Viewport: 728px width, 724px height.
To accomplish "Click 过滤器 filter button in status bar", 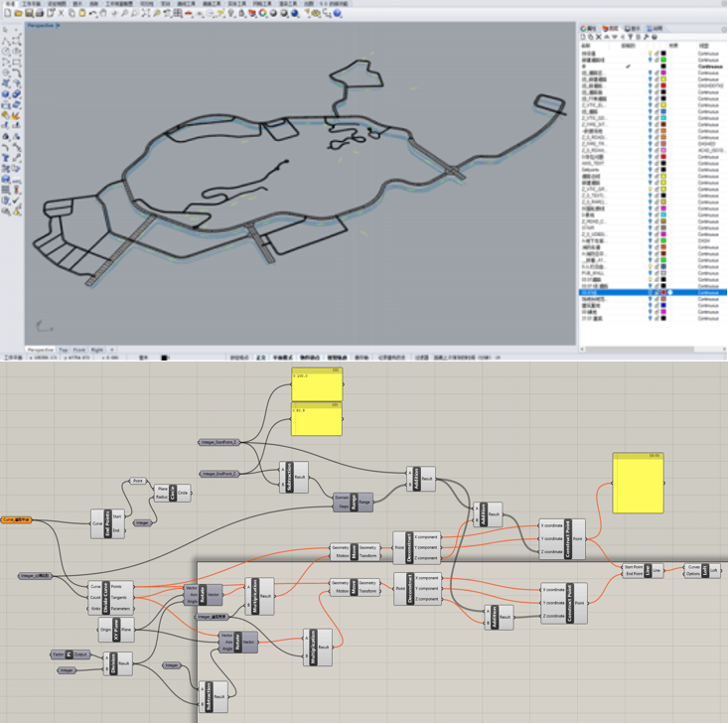I will 421,358.
